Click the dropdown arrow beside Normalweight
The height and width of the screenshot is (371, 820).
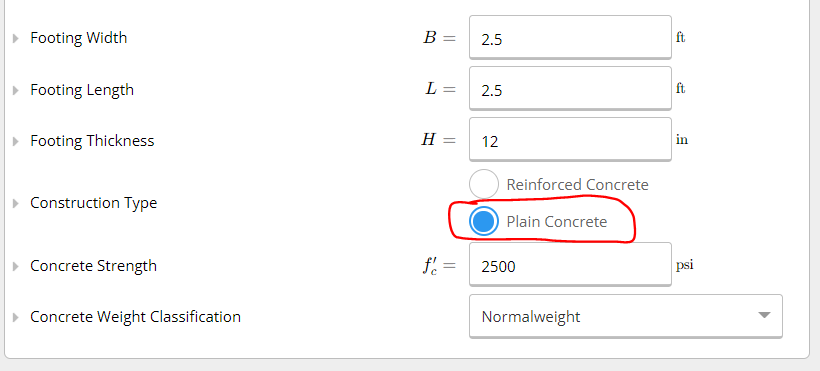tap(764, 315)
